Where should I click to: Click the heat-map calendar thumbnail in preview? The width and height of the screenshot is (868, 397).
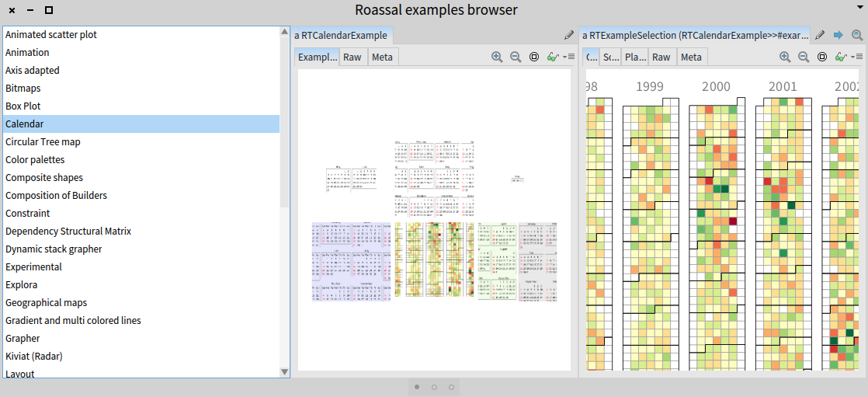point(434,259)
